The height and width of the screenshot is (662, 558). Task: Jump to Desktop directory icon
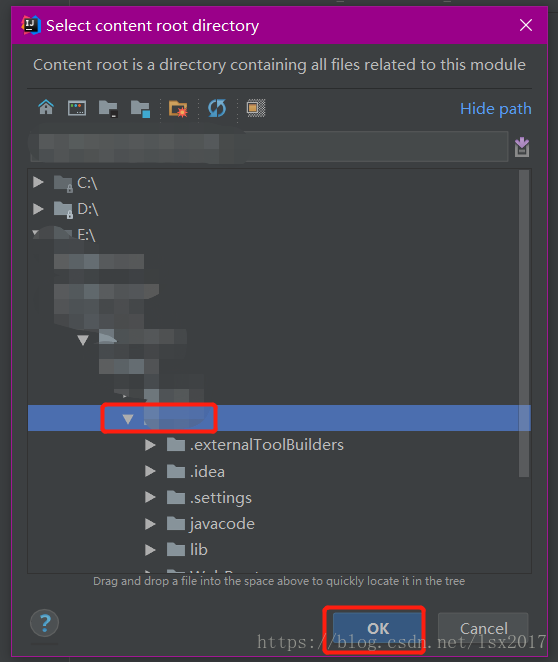[77, 108]
